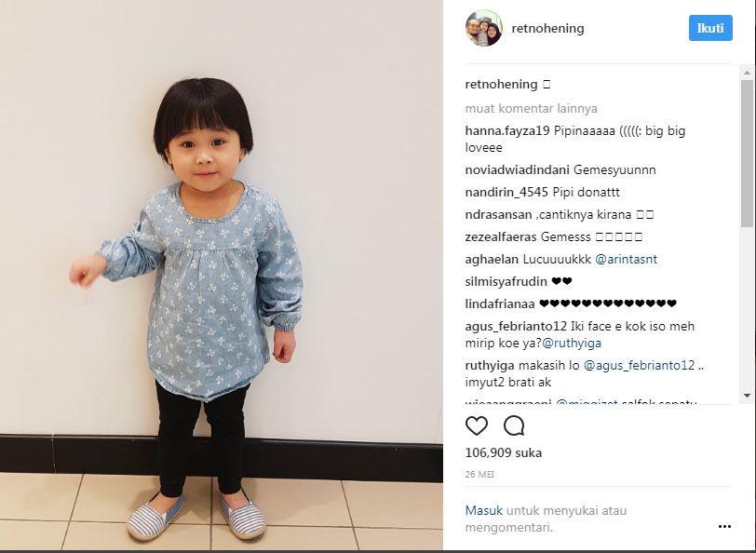Click scrollbar down arrow in comments
The height and width of the screenshot is (553, 756).
pos(748,396)
